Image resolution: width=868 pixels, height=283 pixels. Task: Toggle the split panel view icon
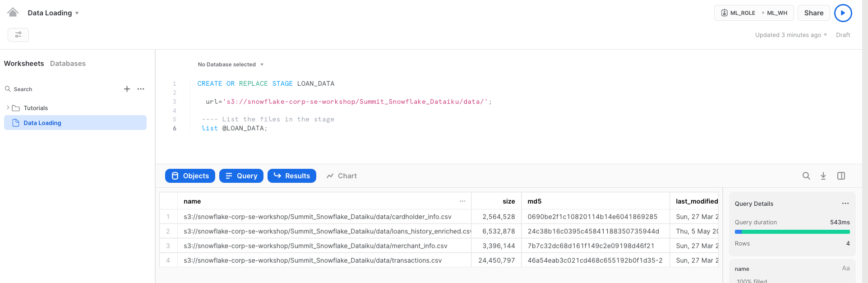coord(841,176)
